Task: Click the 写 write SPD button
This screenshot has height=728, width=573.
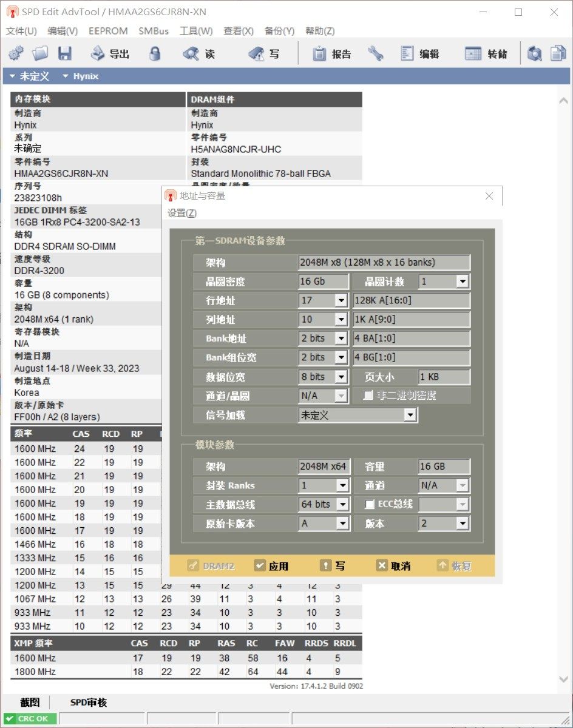Action: point(265,53)
